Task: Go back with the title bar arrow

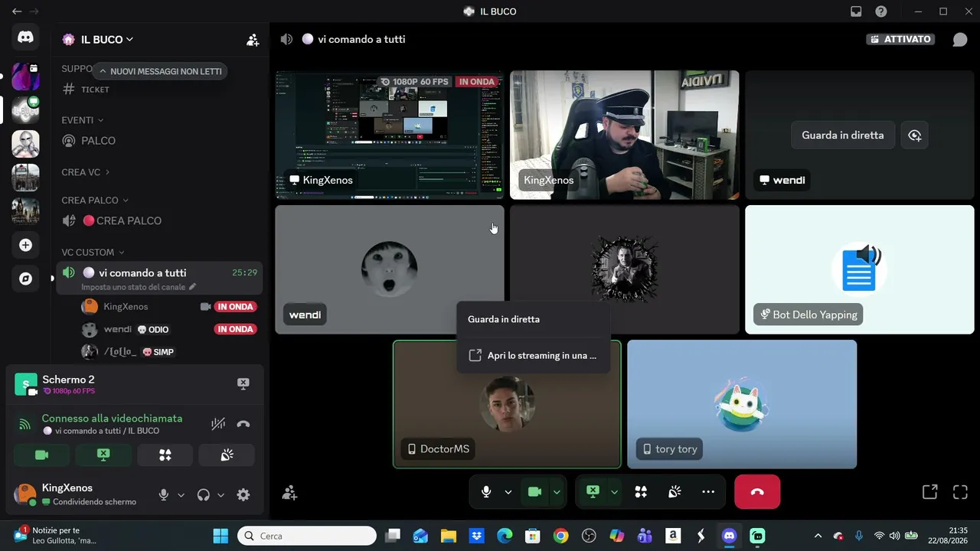Action: click(x=17, y=11)
